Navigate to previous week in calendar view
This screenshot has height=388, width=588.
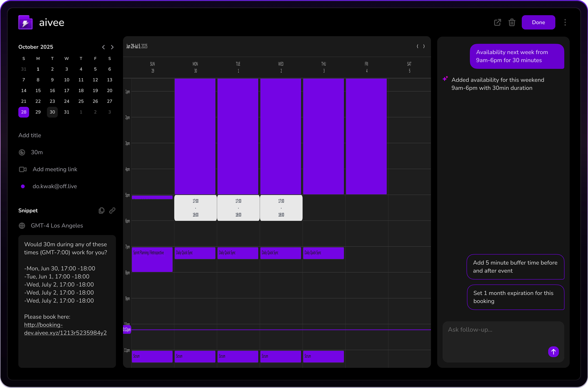point(417,46)
